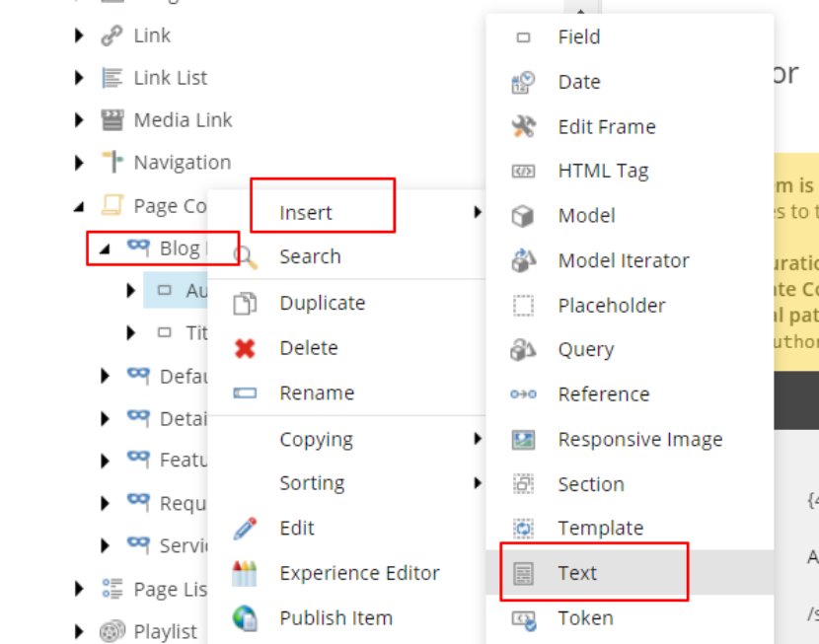This screenshot has height=644, width=819.
Task: Click the Model Iterator icon
Action: pos(523,260)
